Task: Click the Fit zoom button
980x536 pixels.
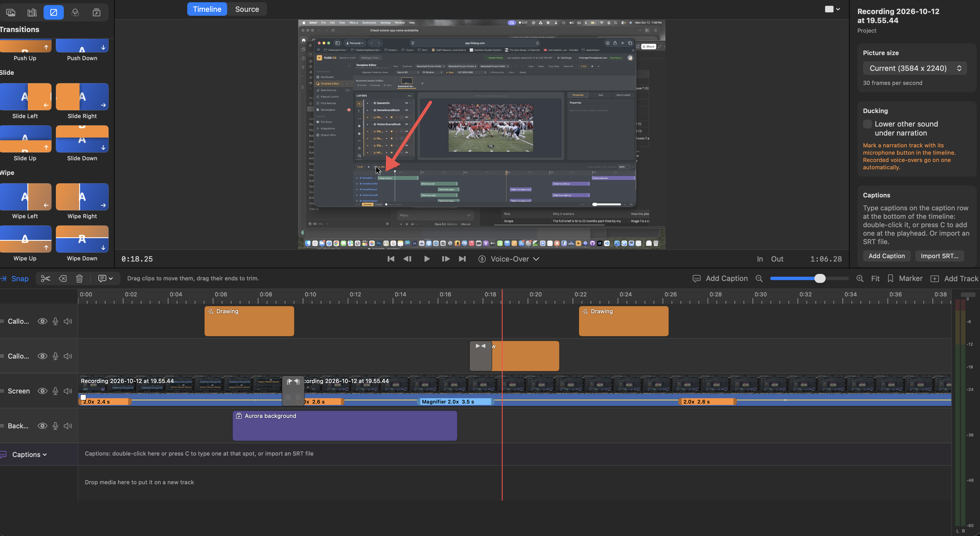Action: [x=875, y=279]
